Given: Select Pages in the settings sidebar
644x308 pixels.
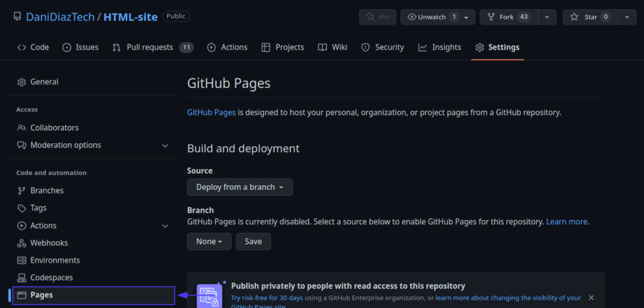Looking at the screenshot, I should (42, 295).
